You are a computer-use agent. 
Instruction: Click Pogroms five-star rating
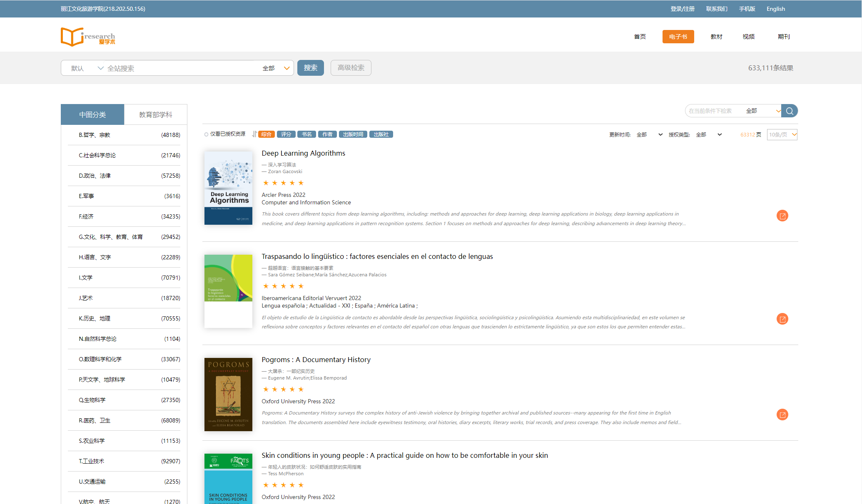point(284,389)
